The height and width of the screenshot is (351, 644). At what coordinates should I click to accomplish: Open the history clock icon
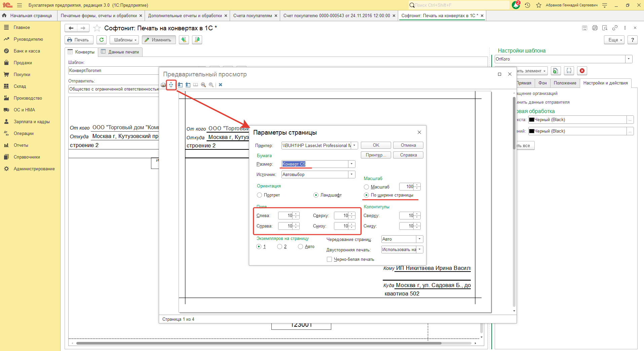(x=527, y=5)
